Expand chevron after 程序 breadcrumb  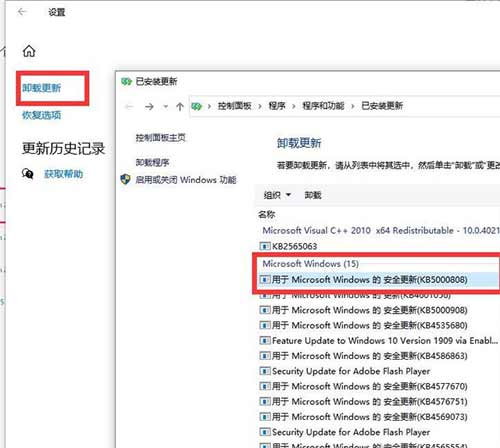[294, 106]
